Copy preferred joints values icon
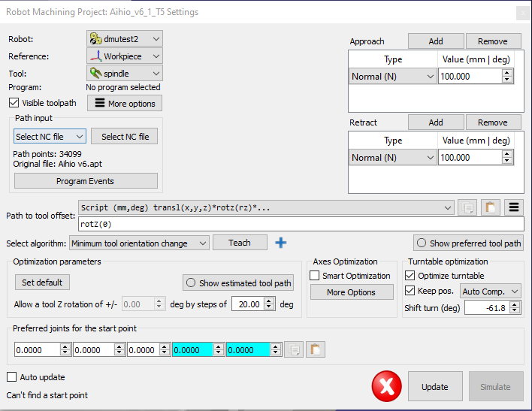The image size is (532, 411). tap(294, 349)
